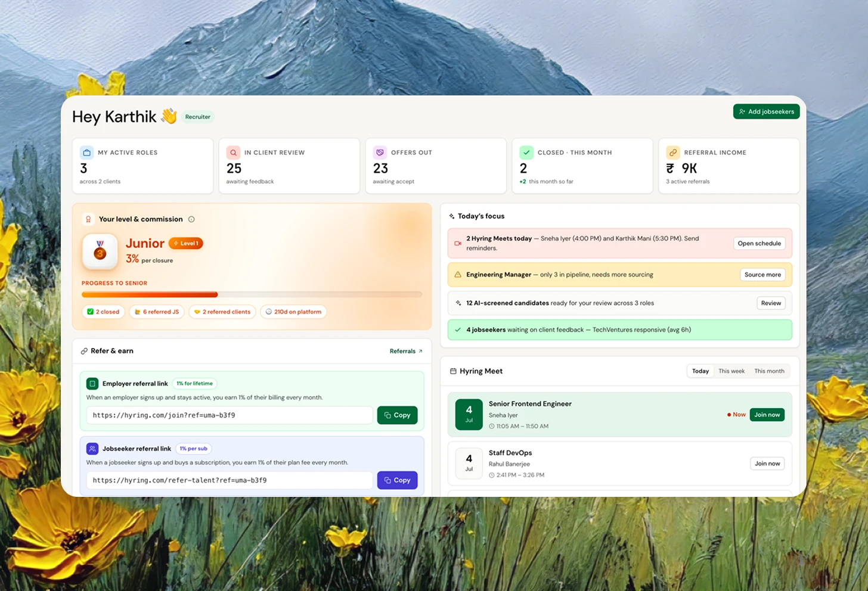Click the Jobseeker referral link people icon
The width and height of the screenshot is (868, 591).
(x=92, y=449)
